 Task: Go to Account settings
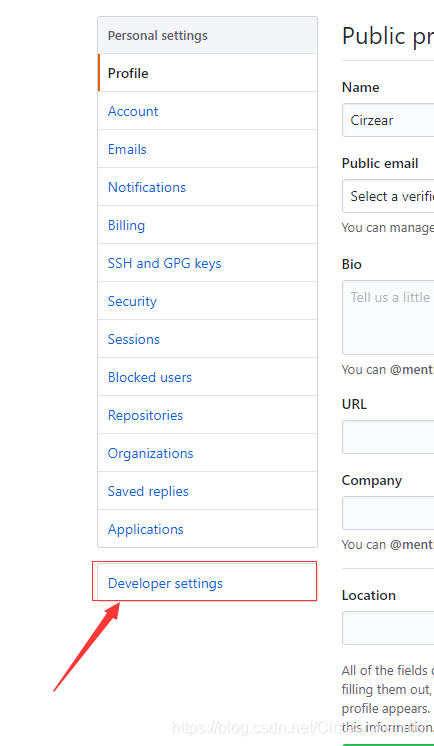(x=207, y=111)
